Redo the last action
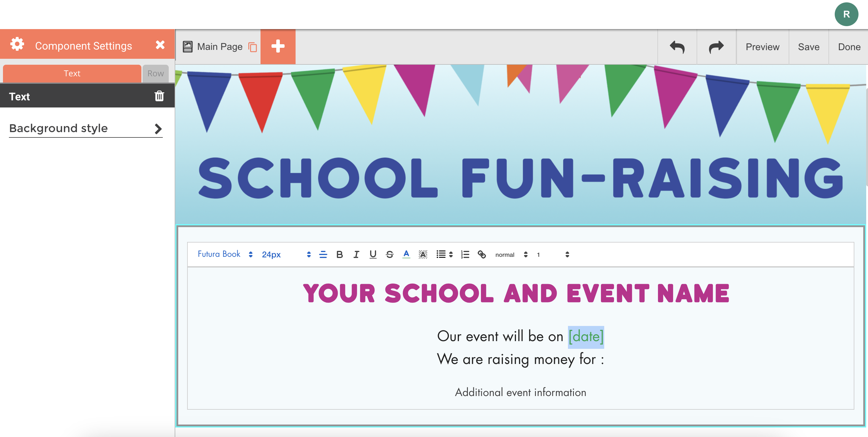 717,47
